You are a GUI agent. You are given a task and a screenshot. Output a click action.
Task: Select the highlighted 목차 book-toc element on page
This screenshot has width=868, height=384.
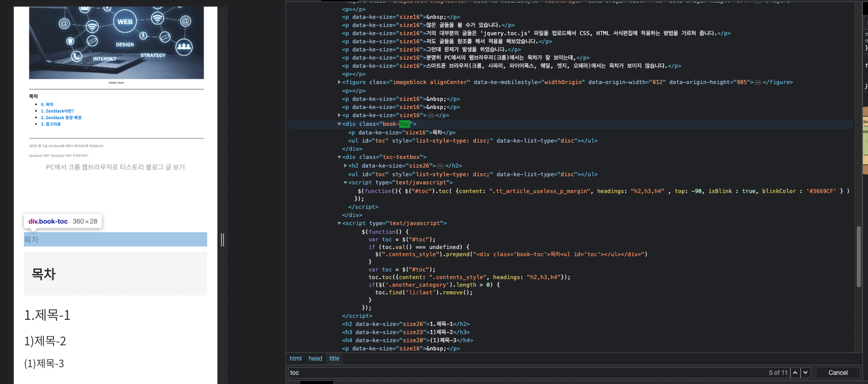point(116,239)
